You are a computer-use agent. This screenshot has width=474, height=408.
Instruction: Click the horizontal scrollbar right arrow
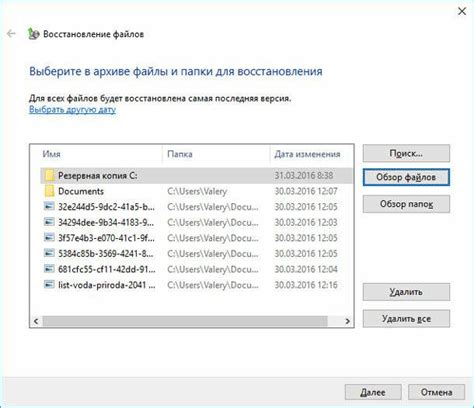pos(347,321)
